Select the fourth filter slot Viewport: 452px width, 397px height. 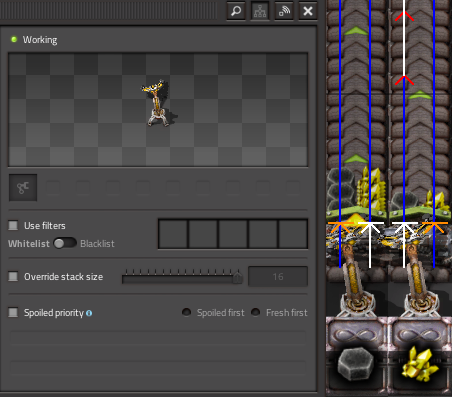[263, 234]
